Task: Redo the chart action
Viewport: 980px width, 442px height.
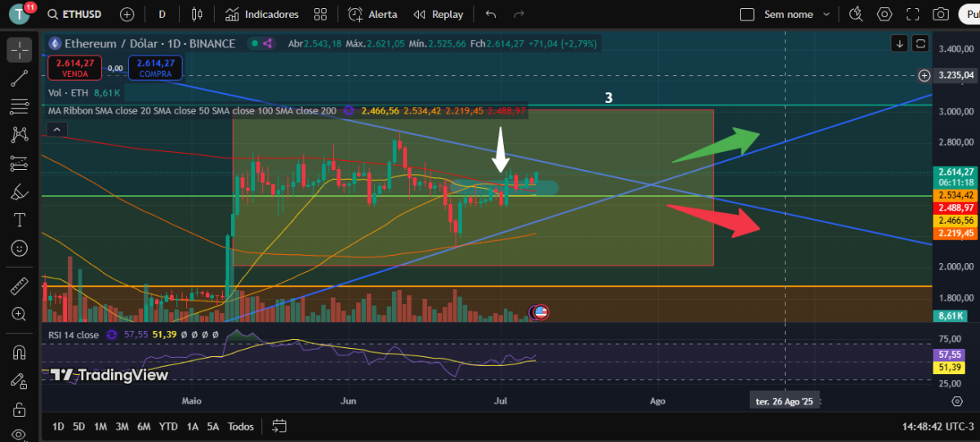Action: point(519,15)
